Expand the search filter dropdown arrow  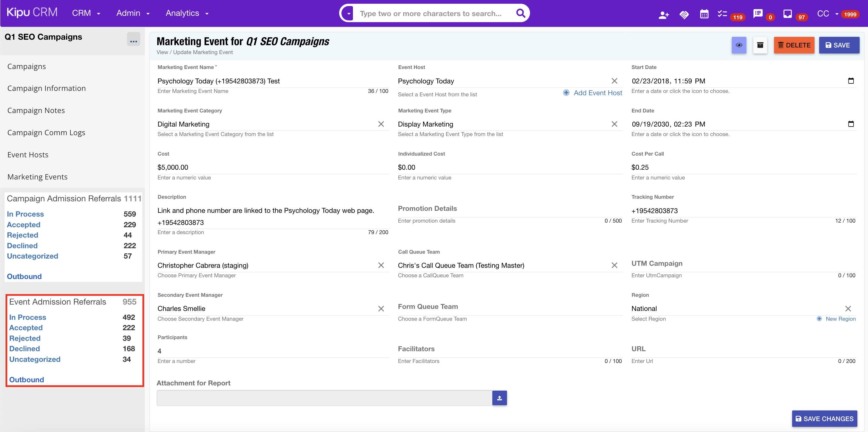[349, 14]
